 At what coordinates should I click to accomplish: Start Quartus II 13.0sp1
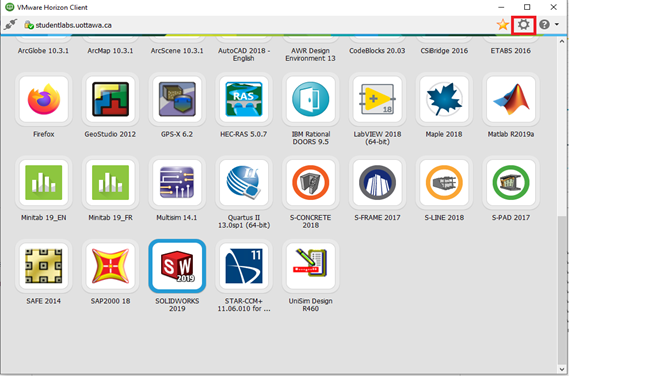pos(244,182)
